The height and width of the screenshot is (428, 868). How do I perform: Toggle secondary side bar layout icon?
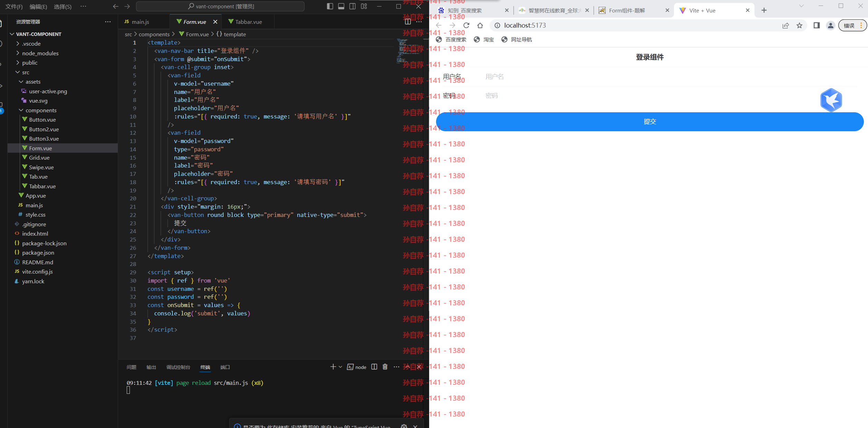point(353,6)
